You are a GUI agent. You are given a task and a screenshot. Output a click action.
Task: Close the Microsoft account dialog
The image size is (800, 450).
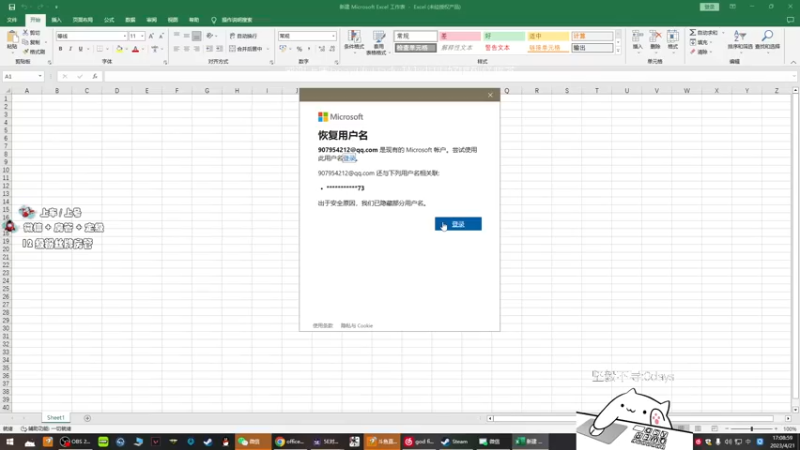tap(490, 95)
